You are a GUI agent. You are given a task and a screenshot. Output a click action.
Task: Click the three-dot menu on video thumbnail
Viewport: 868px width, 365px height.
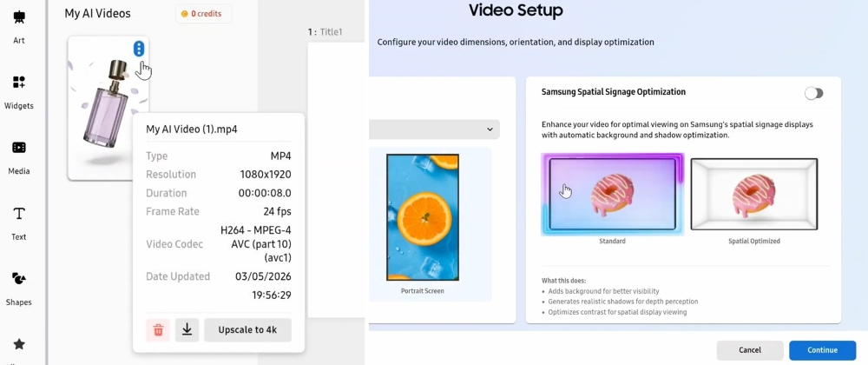[139, 50]
